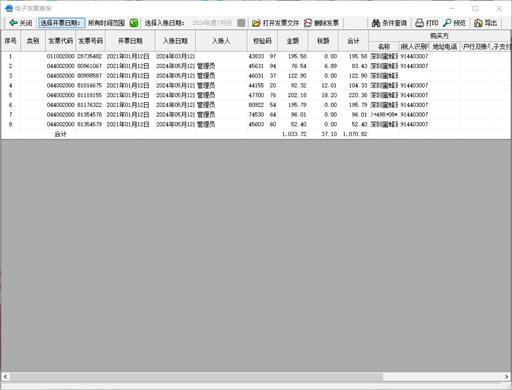Open 预览 magnifier preview
512x390 pixels.
point(454,23)
